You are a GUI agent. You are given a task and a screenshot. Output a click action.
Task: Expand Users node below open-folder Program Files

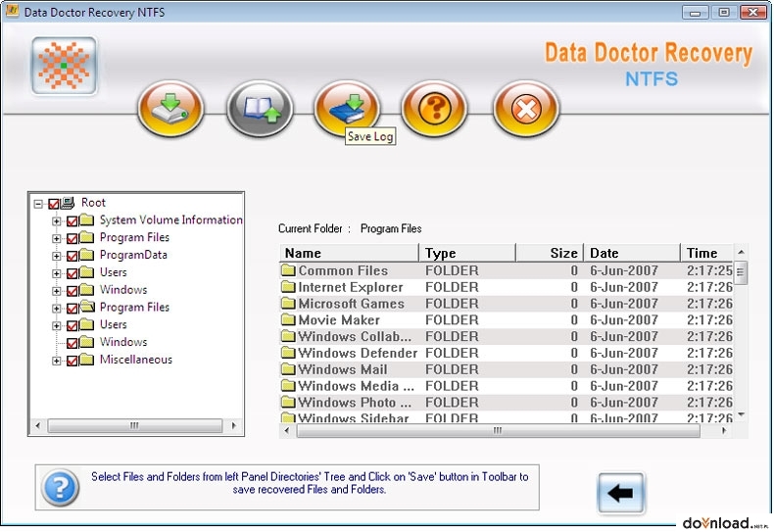pyautogui.click(x=57, y=325)
